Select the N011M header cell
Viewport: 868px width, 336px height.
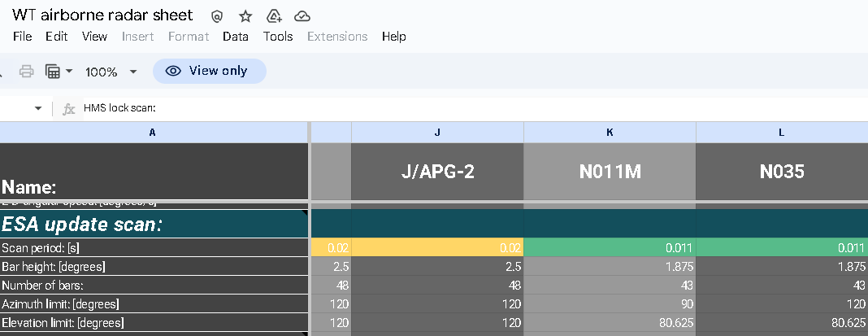[610, 172]
